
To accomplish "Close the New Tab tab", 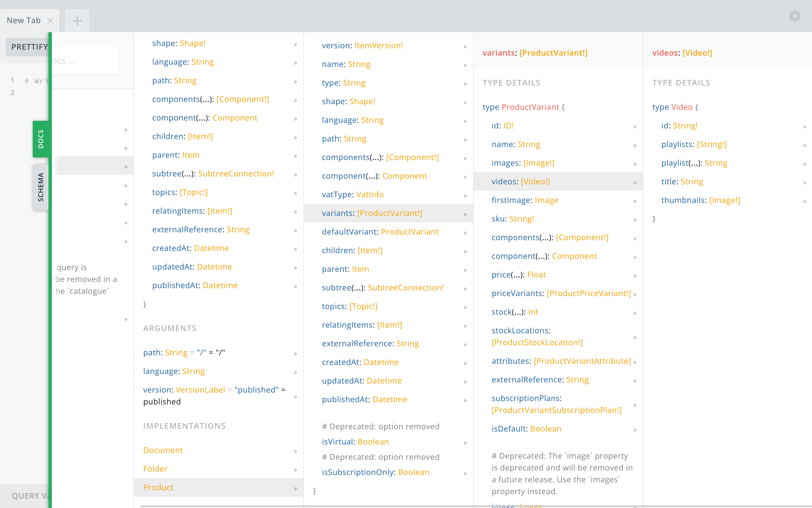I will pos(50,21).
